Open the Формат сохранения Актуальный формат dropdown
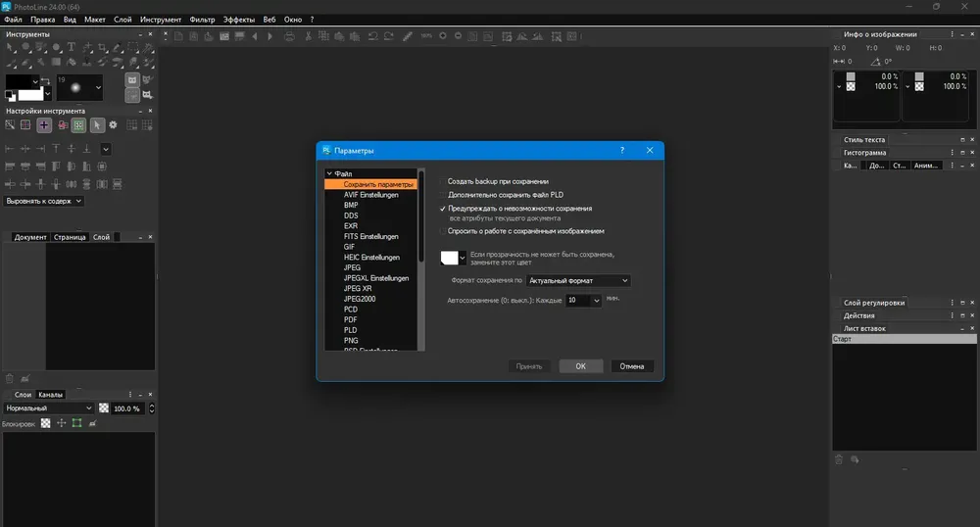This screenshot has width=980, height=527. pyautogui.click(x=578, y=280)
